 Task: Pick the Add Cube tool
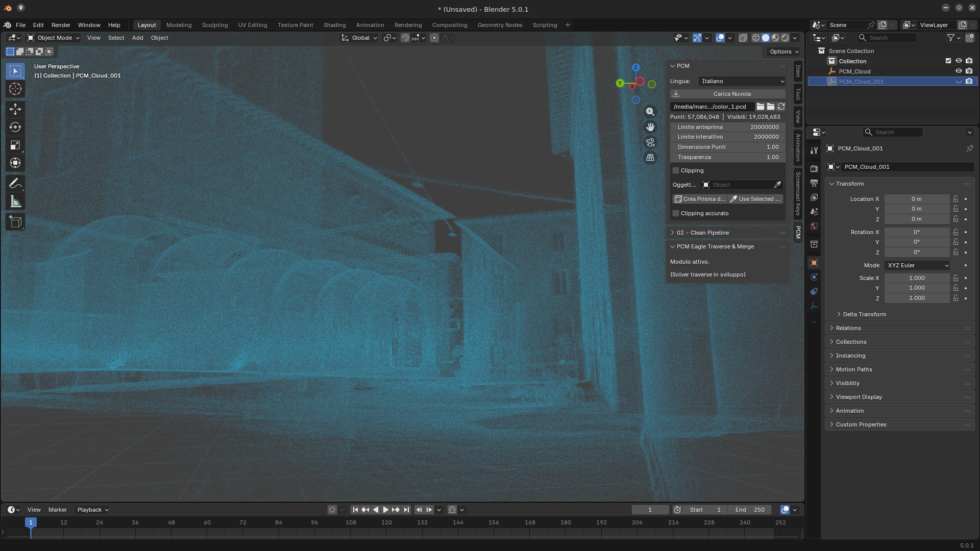pyautogui.click(x=15, y=222)
